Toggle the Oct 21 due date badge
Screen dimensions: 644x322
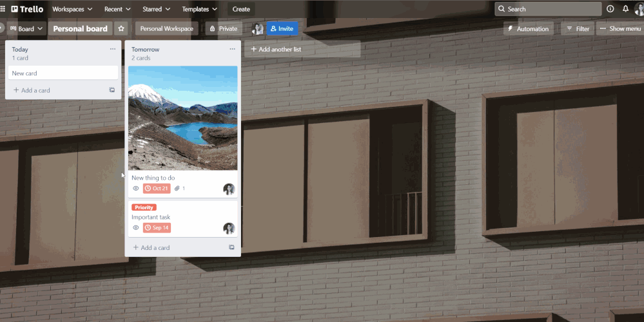coord(157,188)
